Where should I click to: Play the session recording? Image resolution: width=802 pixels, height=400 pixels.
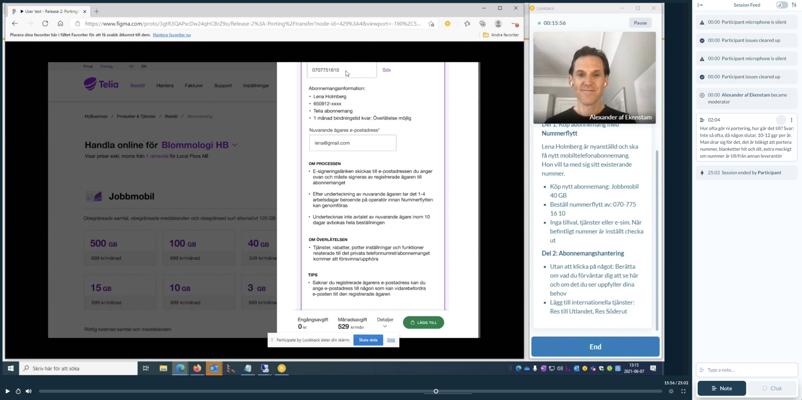point(7,391)
